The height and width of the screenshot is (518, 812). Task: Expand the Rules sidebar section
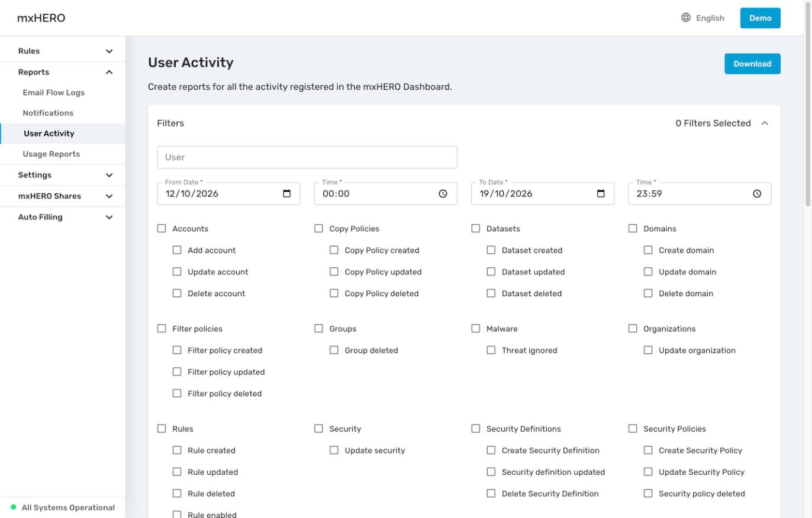pos(63,51)
